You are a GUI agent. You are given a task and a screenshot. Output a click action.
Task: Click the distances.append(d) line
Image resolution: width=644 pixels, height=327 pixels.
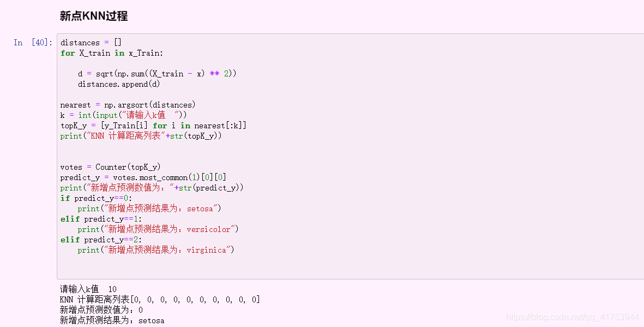click(119, 84)
